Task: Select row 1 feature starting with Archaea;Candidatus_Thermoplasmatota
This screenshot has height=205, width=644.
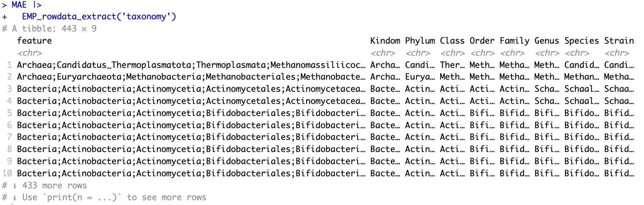Action: coord(191,65)
